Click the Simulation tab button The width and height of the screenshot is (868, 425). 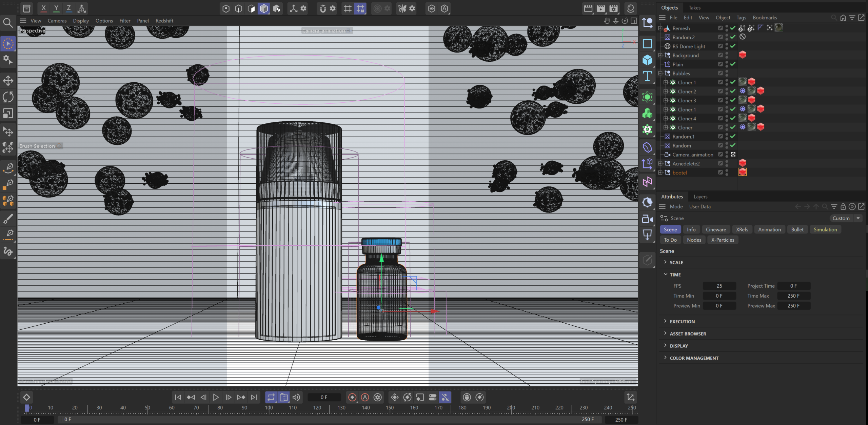825,229
